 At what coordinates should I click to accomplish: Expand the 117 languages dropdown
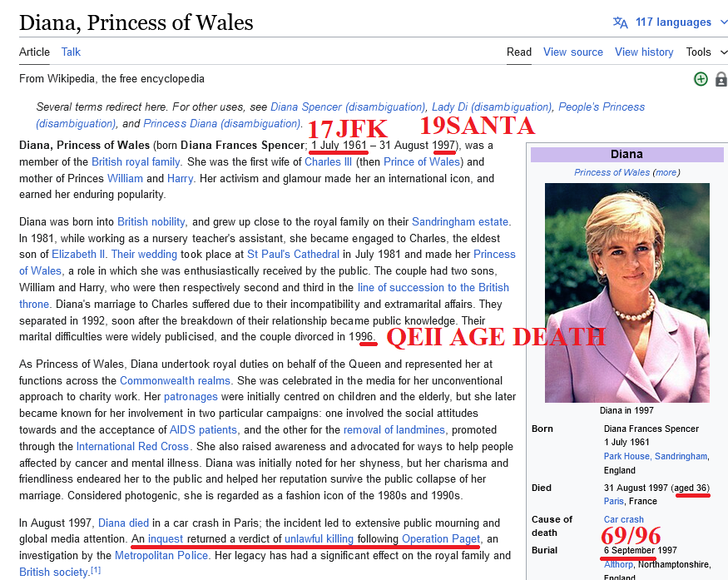(673, 22)
